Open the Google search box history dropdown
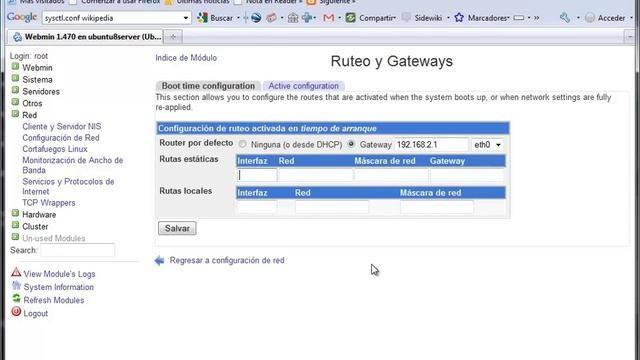The height and width of the screenshot is (360, 640). pos(186,18)
